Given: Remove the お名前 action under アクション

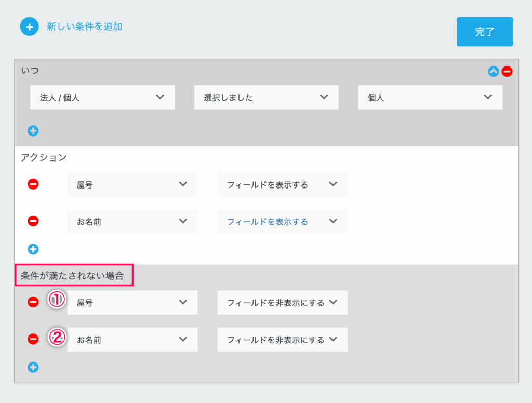Looking at the screenshot, I should [x=33, y=221].
